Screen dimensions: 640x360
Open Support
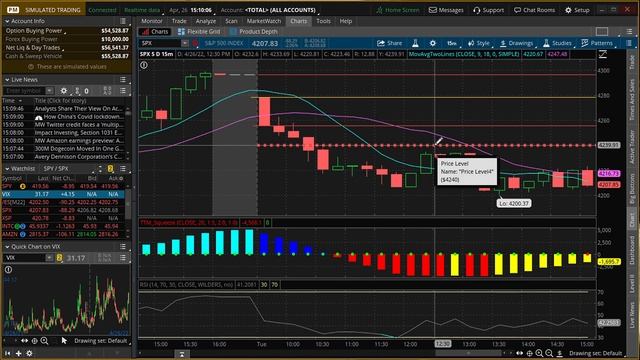(489, 10)
